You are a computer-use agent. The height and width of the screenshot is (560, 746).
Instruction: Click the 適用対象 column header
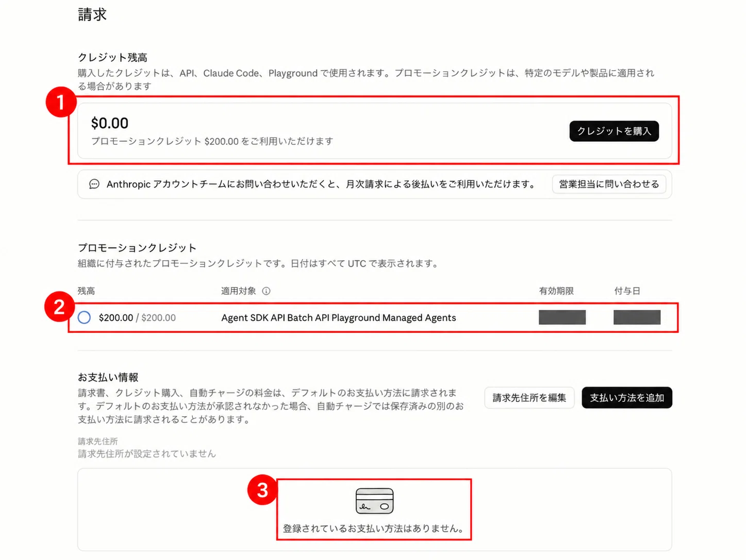pos(239,291)
